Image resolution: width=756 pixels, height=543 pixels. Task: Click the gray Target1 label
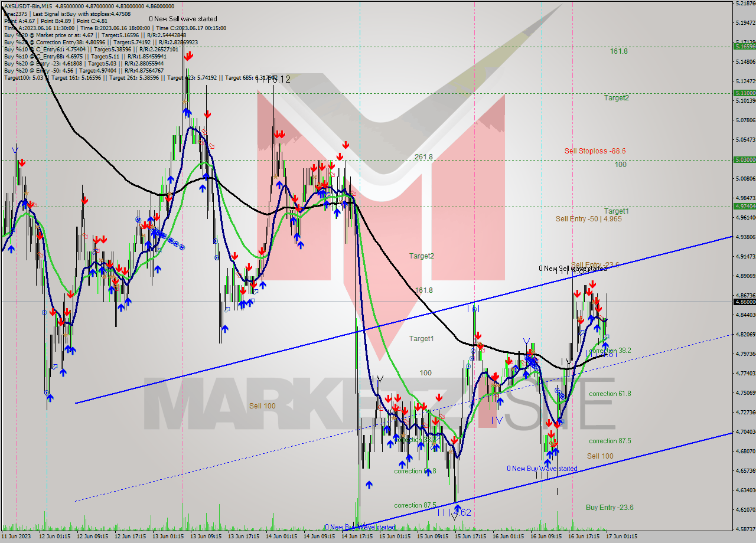tap(422, 339)
